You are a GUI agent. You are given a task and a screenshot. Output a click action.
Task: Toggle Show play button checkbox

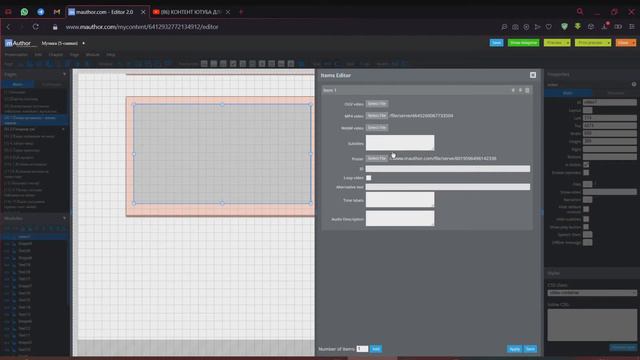tap(586, 227)
